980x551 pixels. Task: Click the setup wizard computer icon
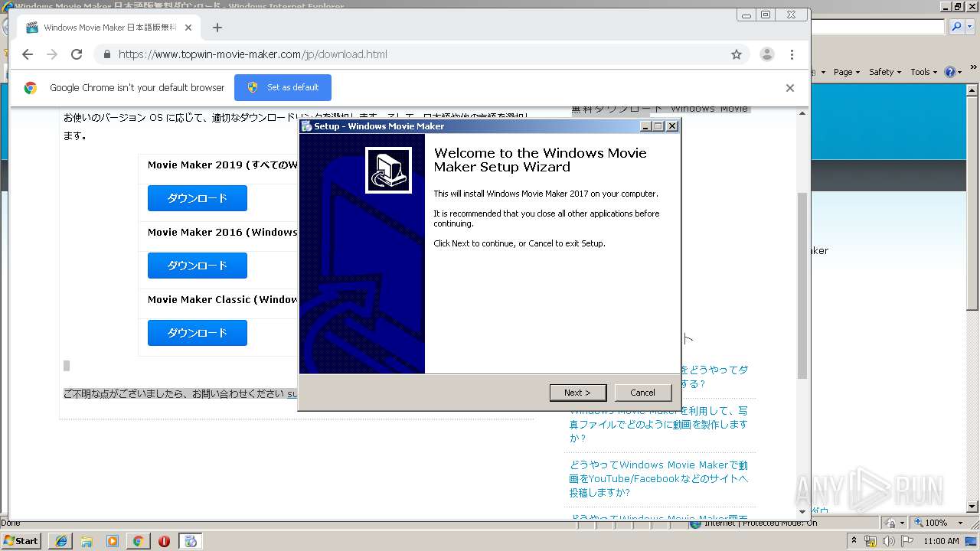point(388,170)
